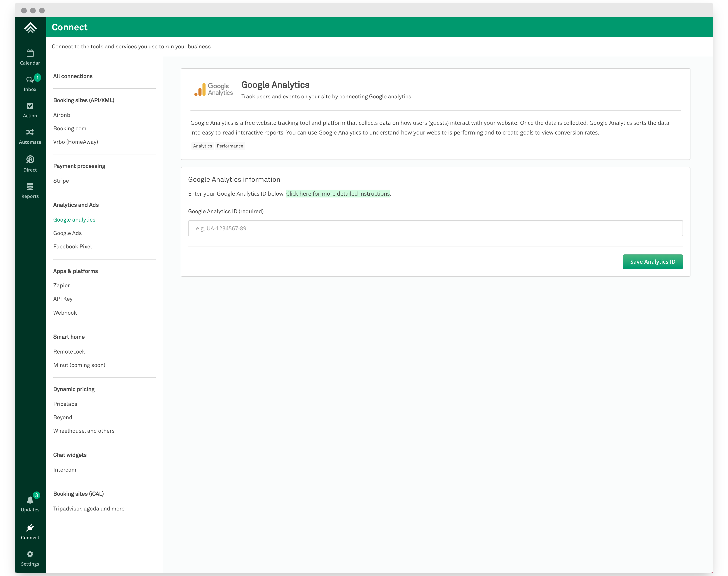Open the Google Ads connection page
Viewport: 728px width, 576px height.
(x=67, y=233)
